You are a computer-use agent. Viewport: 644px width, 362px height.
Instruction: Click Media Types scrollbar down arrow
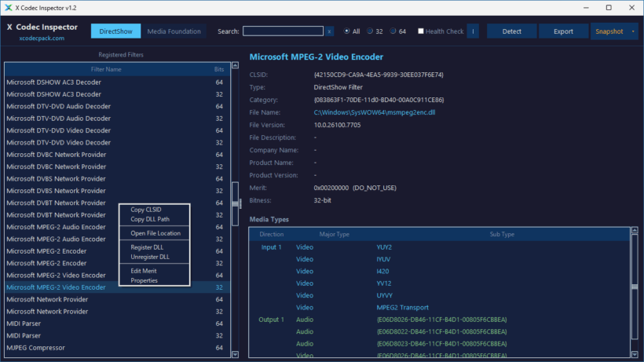point(635,354)
